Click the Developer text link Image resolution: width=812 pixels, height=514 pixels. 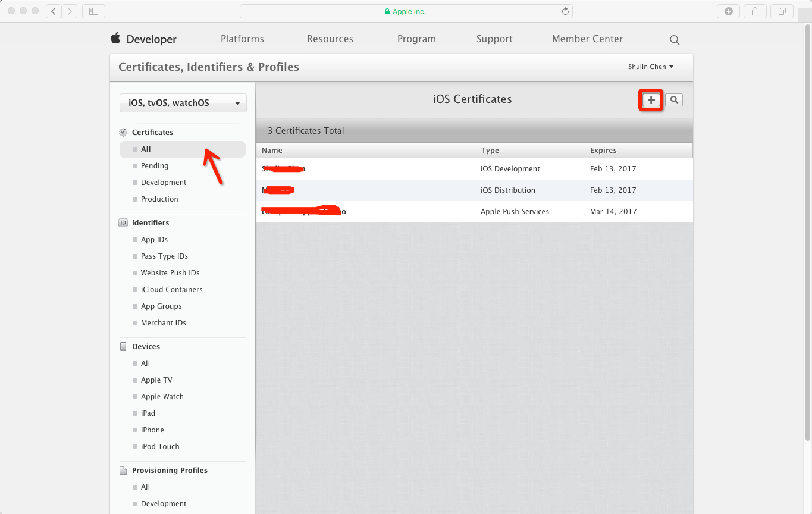152,39
